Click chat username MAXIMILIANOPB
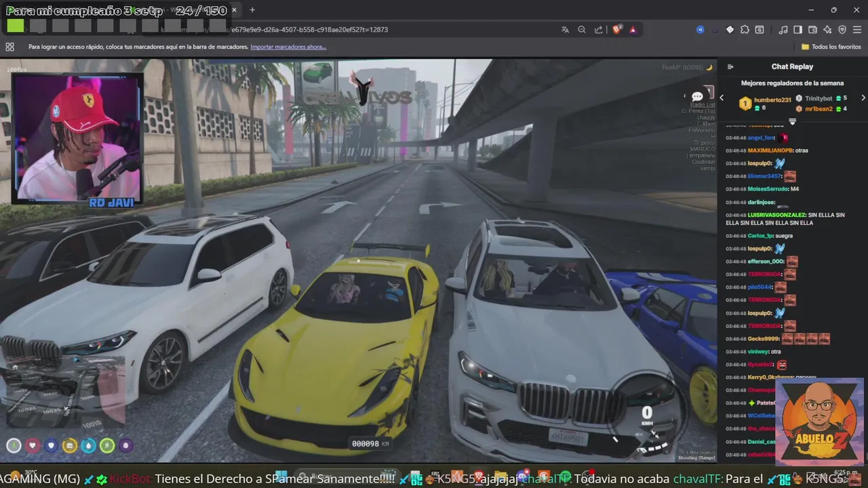 coord(770,150)
